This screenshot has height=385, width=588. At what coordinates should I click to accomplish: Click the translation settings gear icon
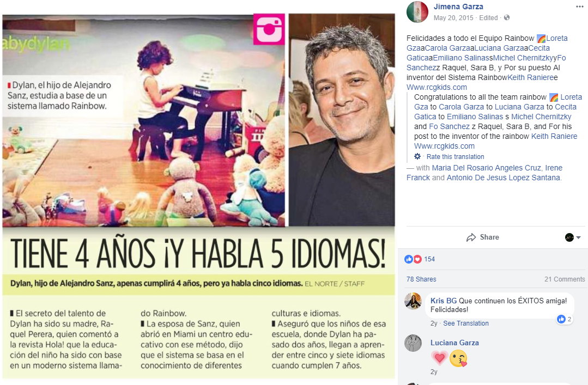click(417, 156)
